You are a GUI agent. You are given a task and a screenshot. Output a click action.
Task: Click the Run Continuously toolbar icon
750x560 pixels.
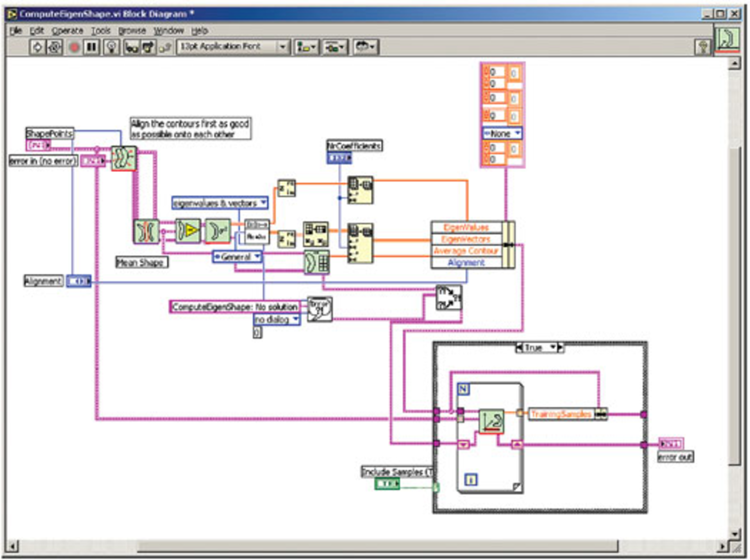(54, 46)
